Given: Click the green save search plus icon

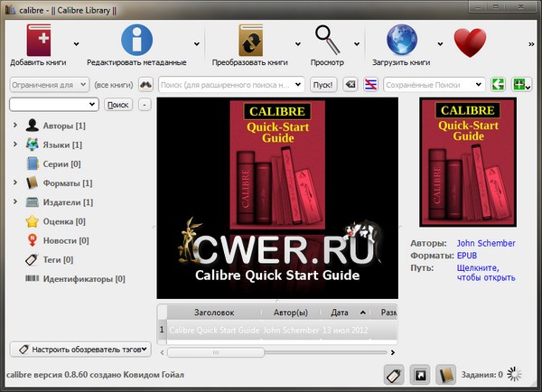Looking at the screenshot, I should coord(521,84).
